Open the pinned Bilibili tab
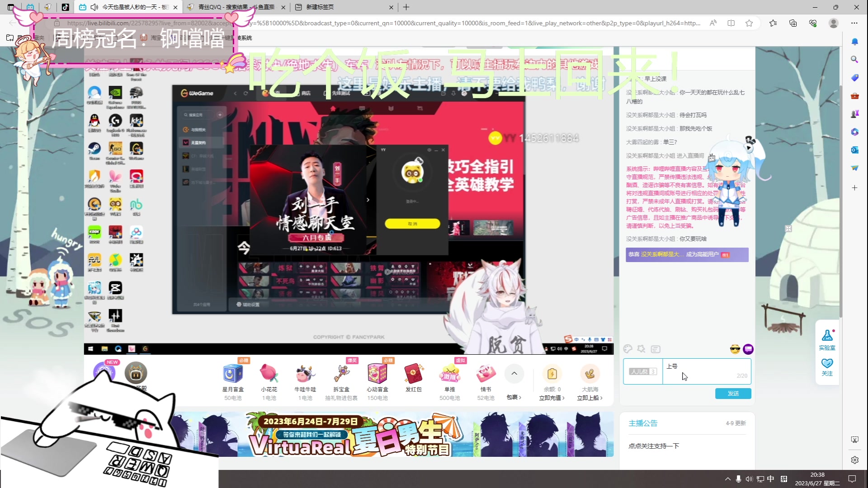 [30, 7]
